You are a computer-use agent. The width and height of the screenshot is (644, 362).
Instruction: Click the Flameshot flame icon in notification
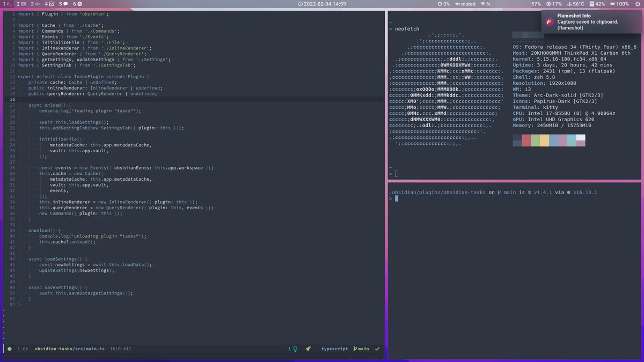click(550, 22)
